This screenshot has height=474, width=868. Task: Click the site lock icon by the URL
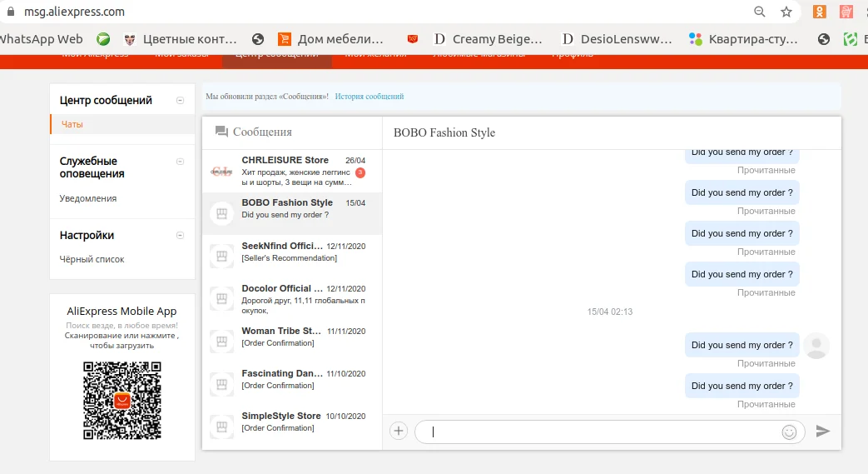pyautogui.click(x=11, y=12)
